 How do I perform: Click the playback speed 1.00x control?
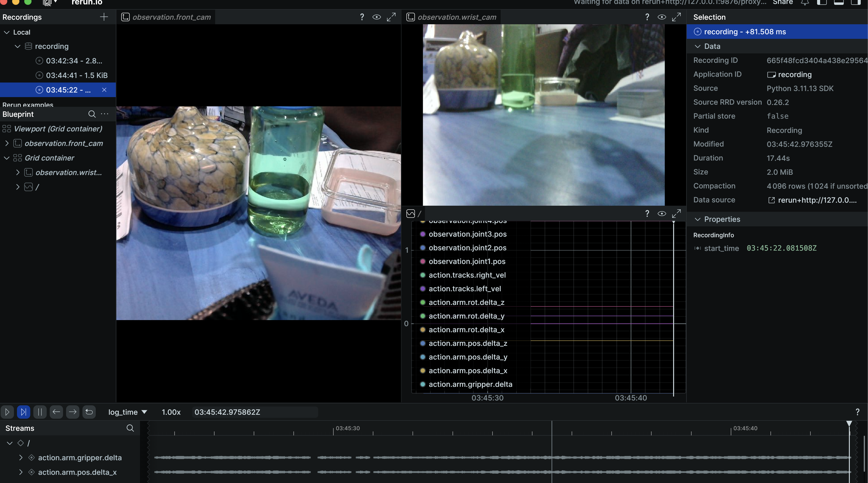(171, 412)
